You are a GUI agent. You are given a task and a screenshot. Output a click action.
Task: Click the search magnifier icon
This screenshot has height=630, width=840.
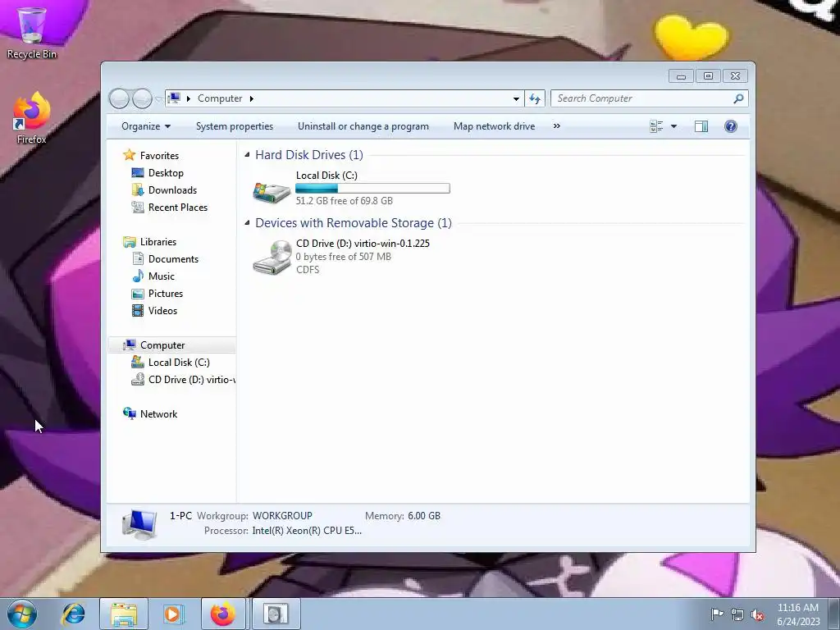[x=739, y=98]
